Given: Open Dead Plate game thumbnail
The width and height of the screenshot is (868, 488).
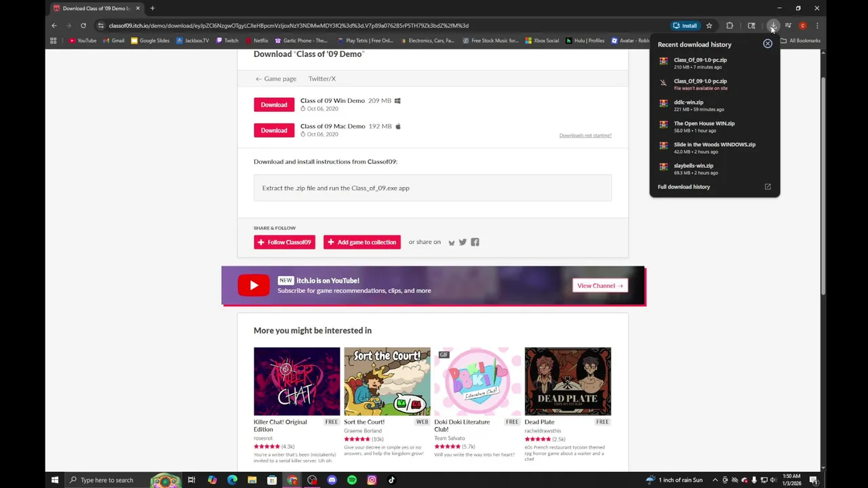Looking at the screenshot, I should click(568, 382).
